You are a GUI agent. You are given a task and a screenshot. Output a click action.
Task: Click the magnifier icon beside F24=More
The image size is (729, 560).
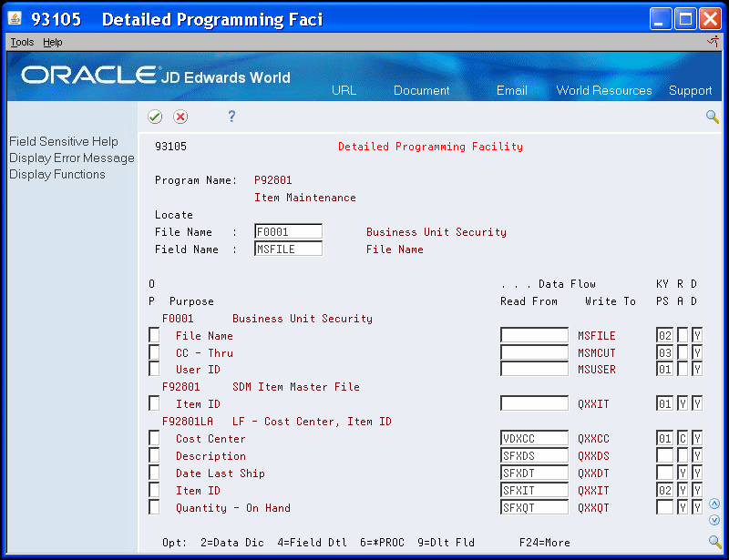[x=715, y=542]
